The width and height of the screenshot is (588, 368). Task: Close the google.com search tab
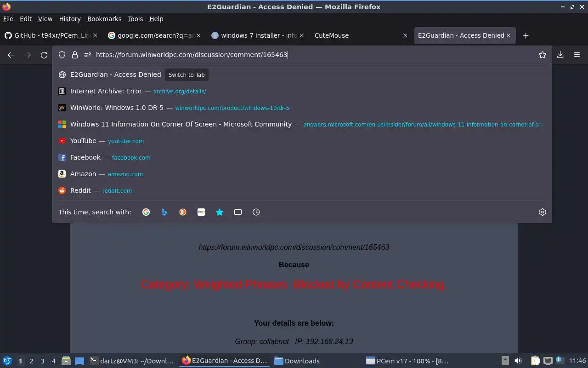click(199, 35)
